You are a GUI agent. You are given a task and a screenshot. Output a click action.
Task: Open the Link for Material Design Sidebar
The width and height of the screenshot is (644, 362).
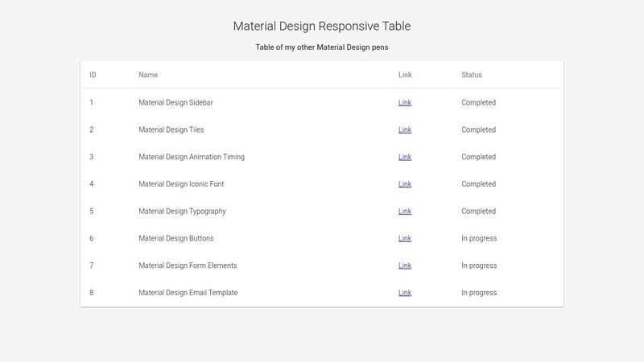coord(405,103)
